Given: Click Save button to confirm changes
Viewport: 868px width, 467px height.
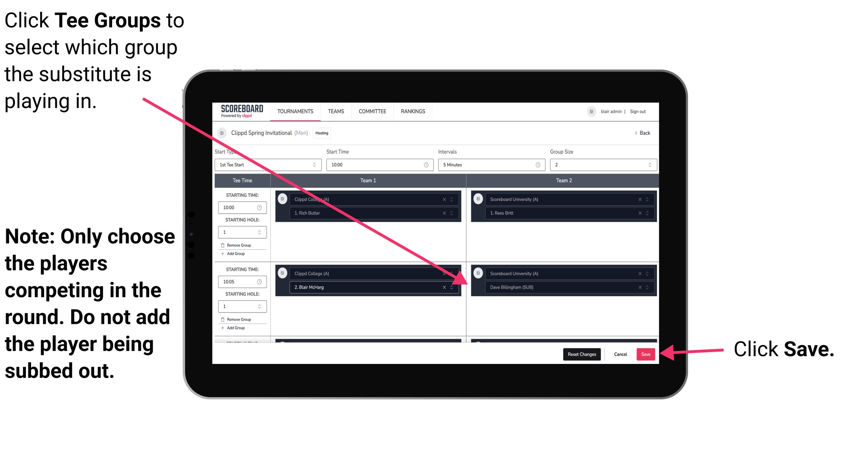Looking at the screenshot, I should (x=646, y=354).
